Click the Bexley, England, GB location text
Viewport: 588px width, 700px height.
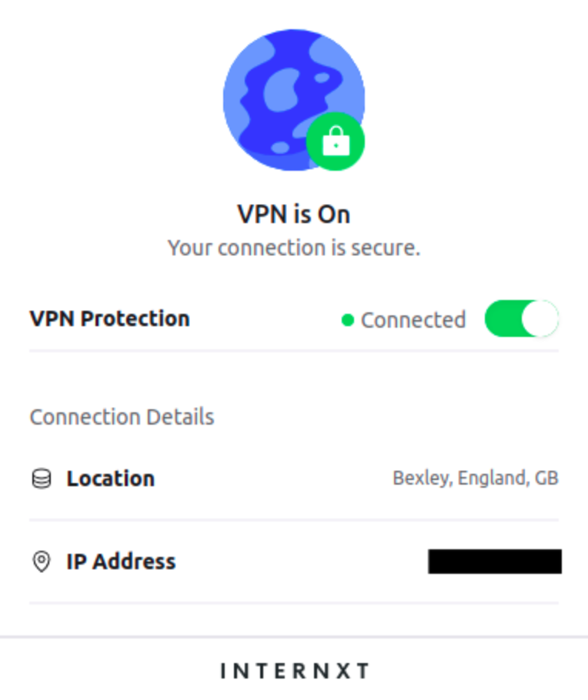(x=476, y=477)
